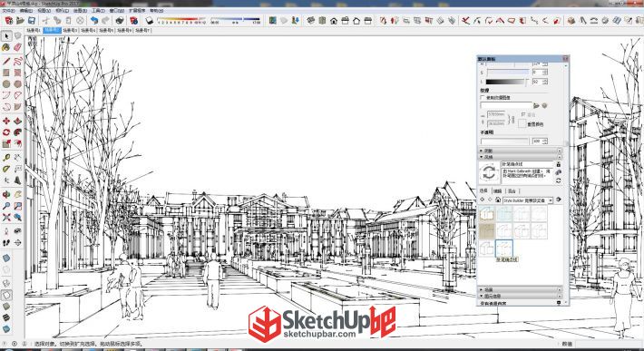The image size is (644, 351).
Task: Pick the Paint Bucket tool
Action: pyautogui.click(x=6, y=48)
